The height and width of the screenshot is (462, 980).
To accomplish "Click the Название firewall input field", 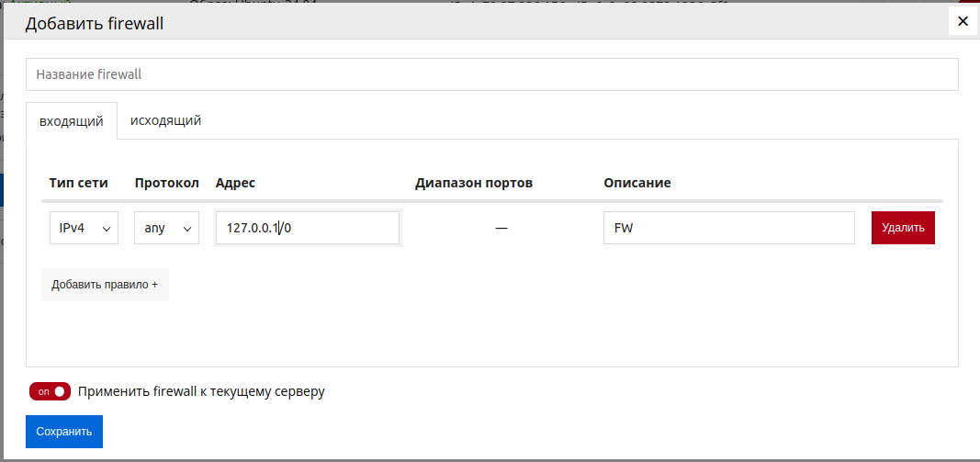I will coord(492,74).
